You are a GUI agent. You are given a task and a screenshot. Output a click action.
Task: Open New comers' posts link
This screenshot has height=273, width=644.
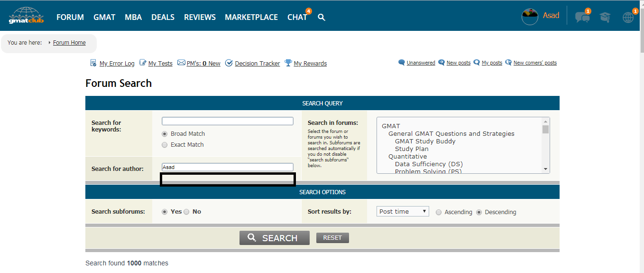coord(535,63)
